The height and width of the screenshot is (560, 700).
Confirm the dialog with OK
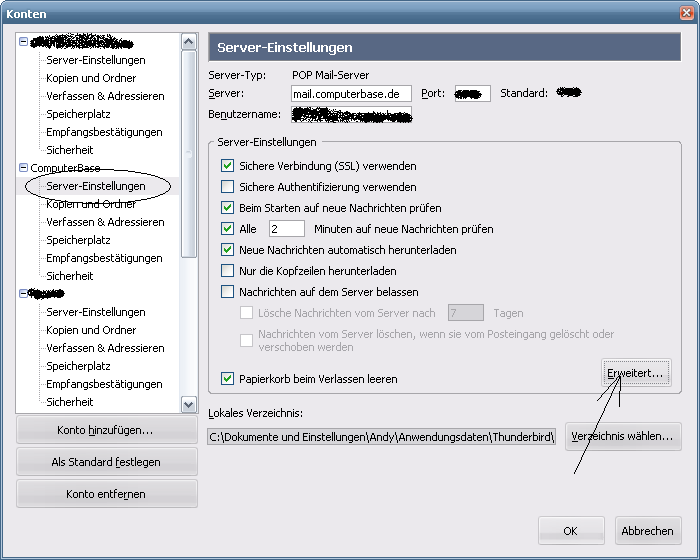571,531
